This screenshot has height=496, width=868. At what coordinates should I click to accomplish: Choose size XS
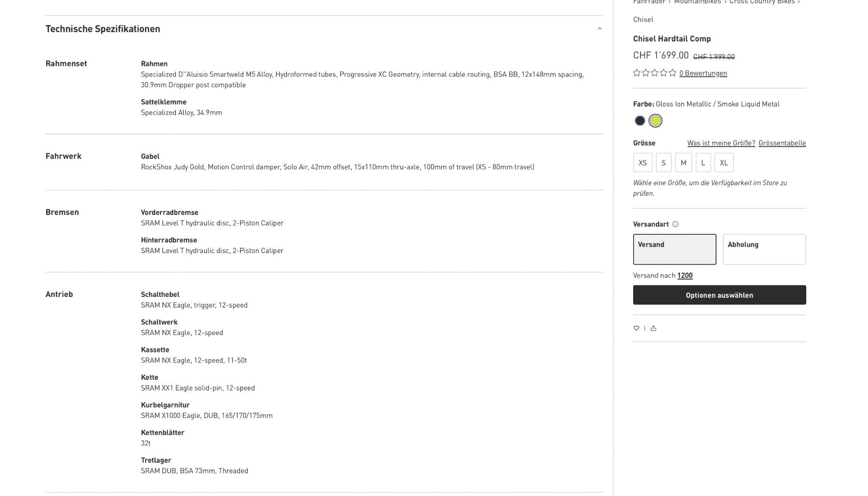[x=643, y=163]
